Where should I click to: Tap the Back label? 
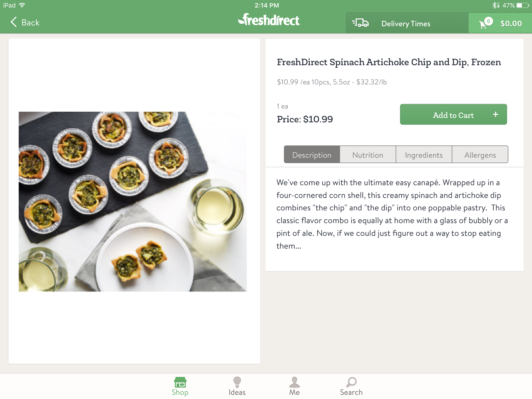pos(30,23)
